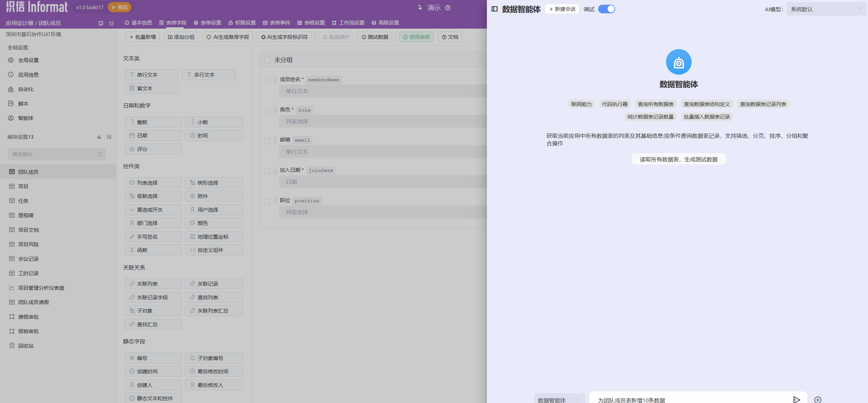Click the help question mark icon near 演示
Image resolution: width=868 pixels, height=403 pixels.
[x=448, y=8]
